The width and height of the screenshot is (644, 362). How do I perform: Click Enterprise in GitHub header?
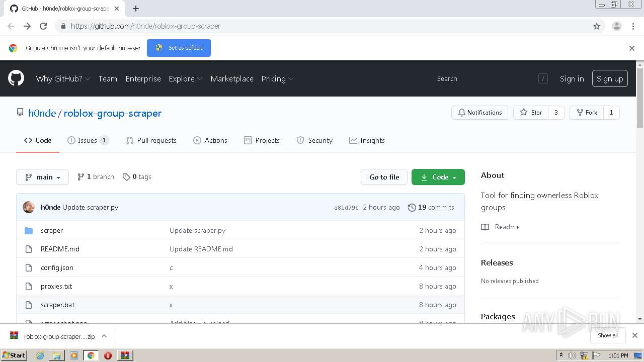[x=143, y=78]
